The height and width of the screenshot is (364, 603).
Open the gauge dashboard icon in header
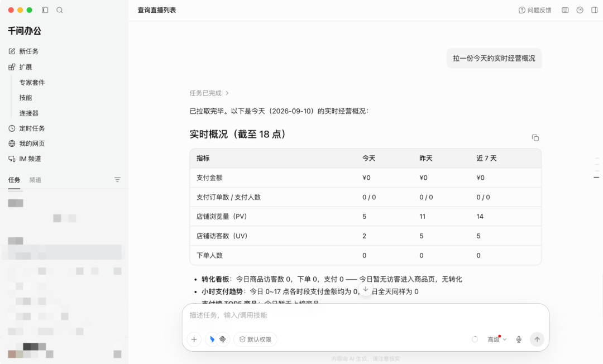pos(580,10)
